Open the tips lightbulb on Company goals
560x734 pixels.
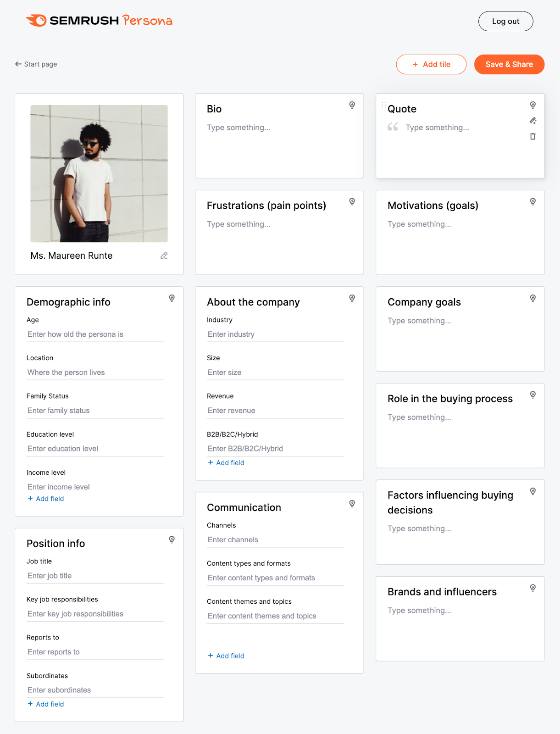pyautogui.click(x=532, y=298)
